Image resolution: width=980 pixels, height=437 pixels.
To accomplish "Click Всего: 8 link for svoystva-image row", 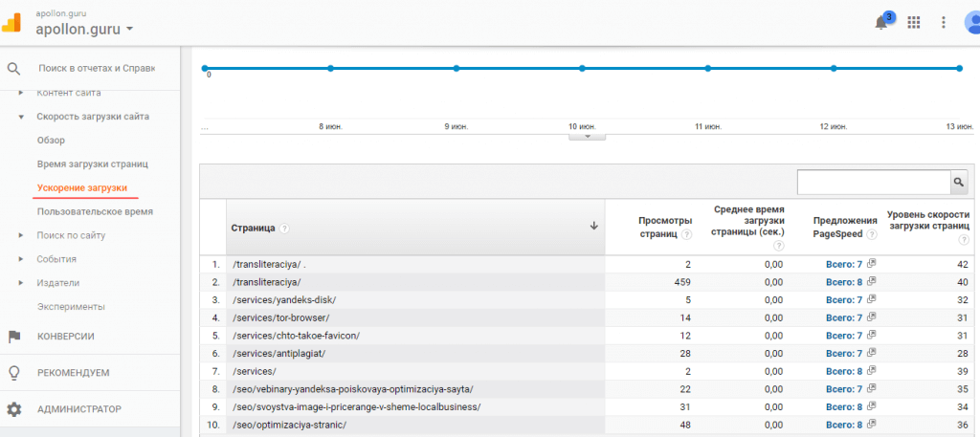I will click(x=844, y=407).
